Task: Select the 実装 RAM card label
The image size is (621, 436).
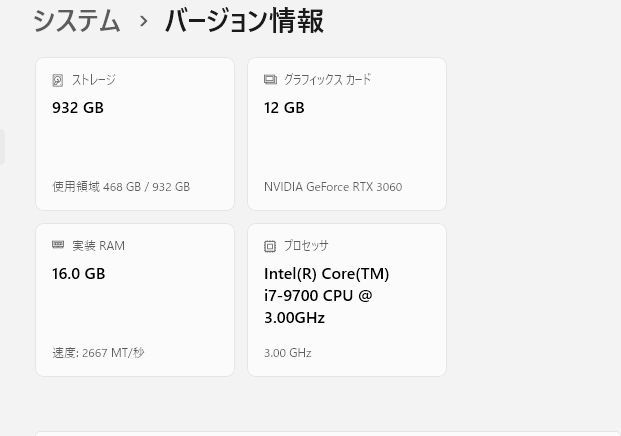Action: click(98, 246)
